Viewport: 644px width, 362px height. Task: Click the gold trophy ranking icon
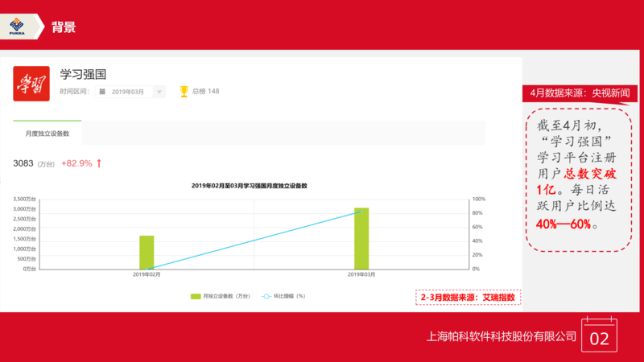point(184,91)
